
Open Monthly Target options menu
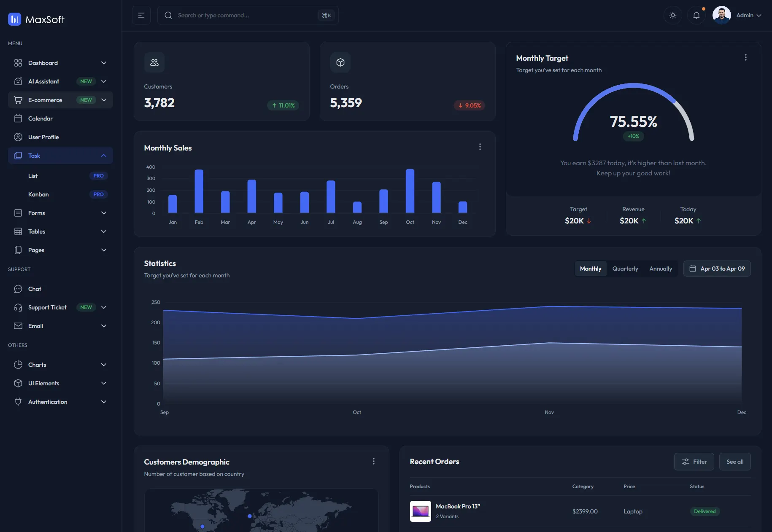click(745, 57)
